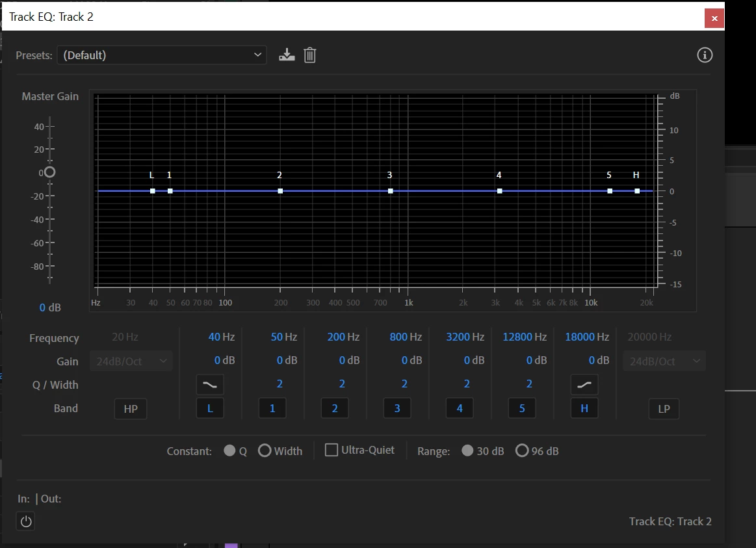Click control point 2 on EQ graph
Screen dimensions: 756x548
pyautogui.click(x=280, y=191)
